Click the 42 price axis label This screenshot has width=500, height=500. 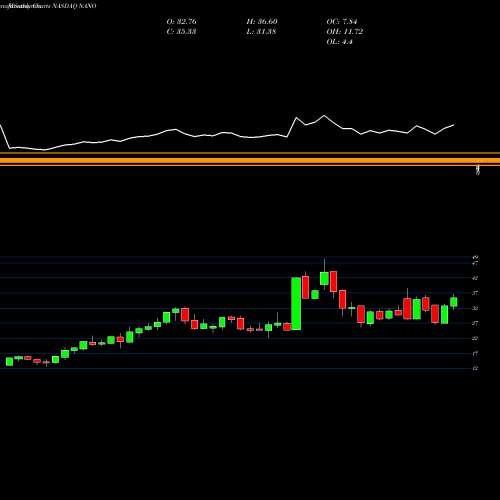tap(475, 278)
